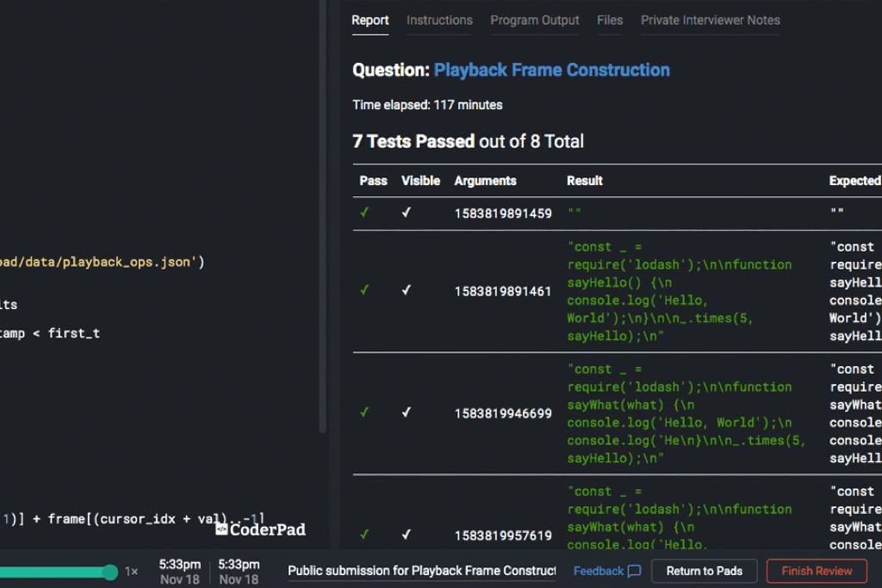Click the green pass checkmark for 1583819891459
882x588 pixels.
pyautogui.click(x=364, y=213)
